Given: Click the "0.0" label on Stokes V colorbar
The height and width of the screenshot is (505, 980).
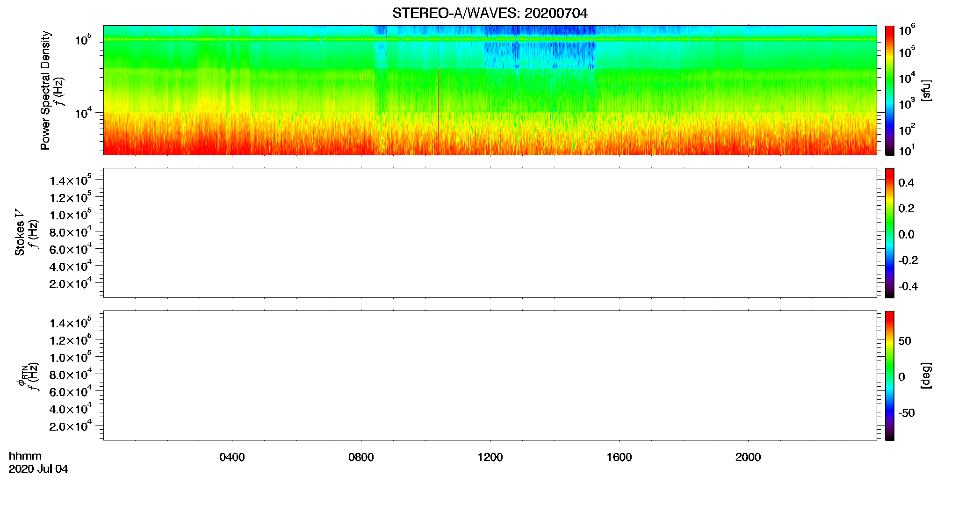Looking at the screenshot, I should (906, 235).
